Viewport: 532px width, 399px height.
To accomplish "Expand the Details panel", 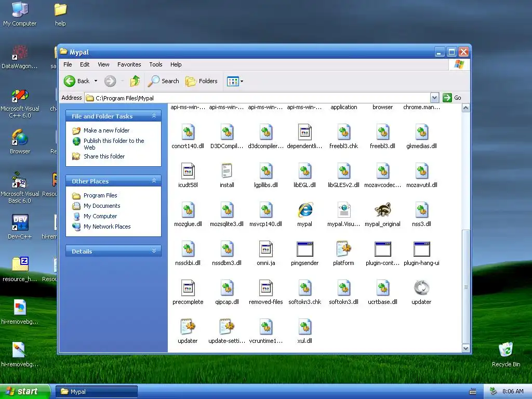I will [x=154, y=251].
